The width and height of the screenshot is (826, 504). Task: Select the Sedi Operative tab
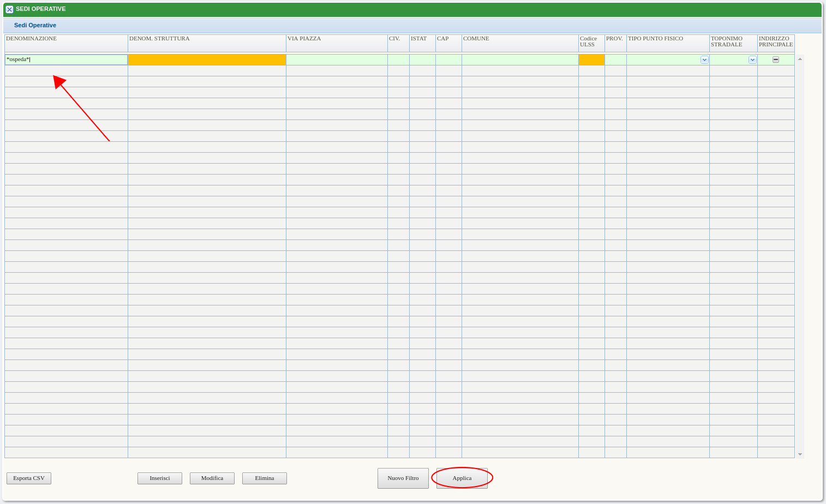tap(35, 26)
